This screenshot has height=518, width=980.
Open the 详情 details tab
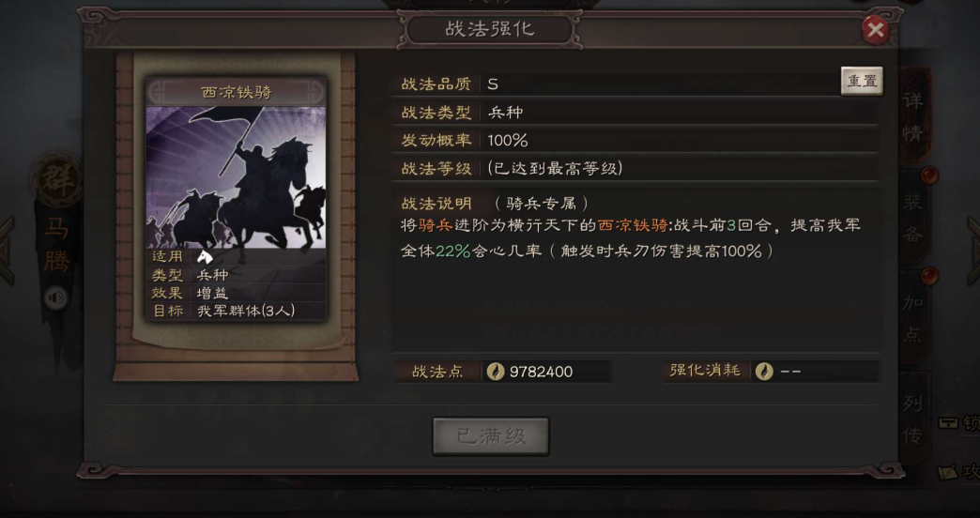click(x=913, y=117)
